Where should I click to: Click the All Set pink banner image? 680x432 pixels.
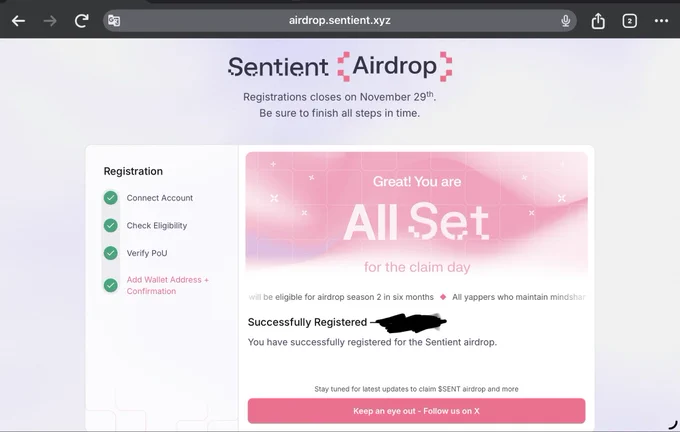417,216
